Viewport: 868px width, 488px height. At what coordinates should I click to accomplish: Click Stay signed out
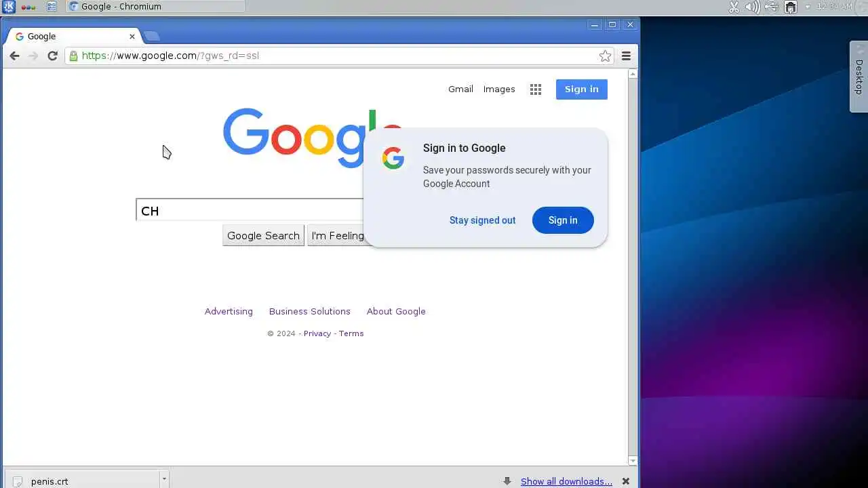tap(483, 220)
